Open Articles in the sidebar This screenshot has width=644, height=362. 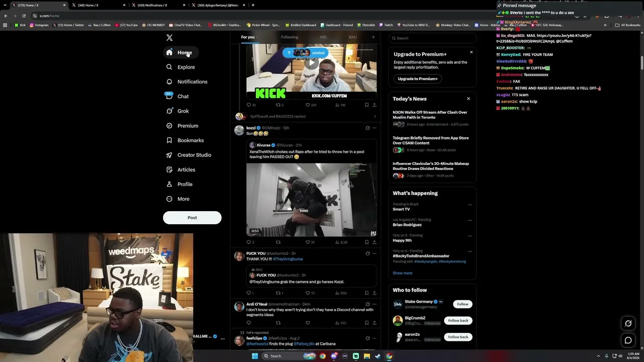pos(181,169)
